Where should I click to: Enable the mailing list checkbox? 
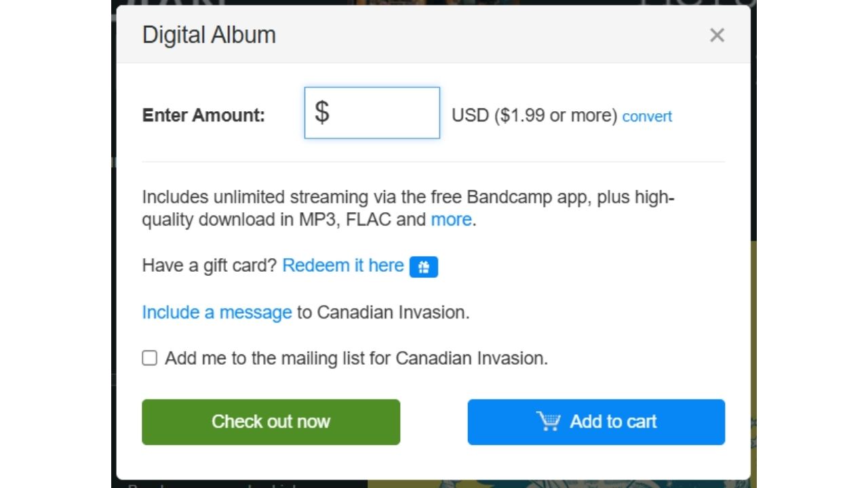150,358
